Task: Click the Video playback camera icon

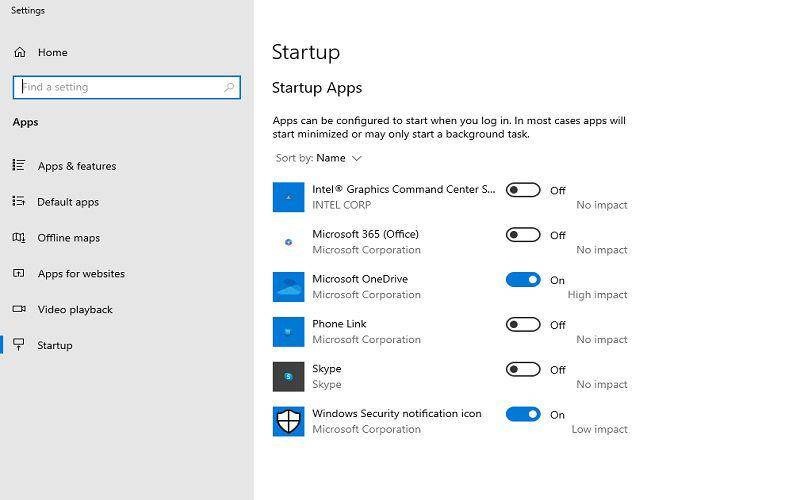Action: point(19,309)
